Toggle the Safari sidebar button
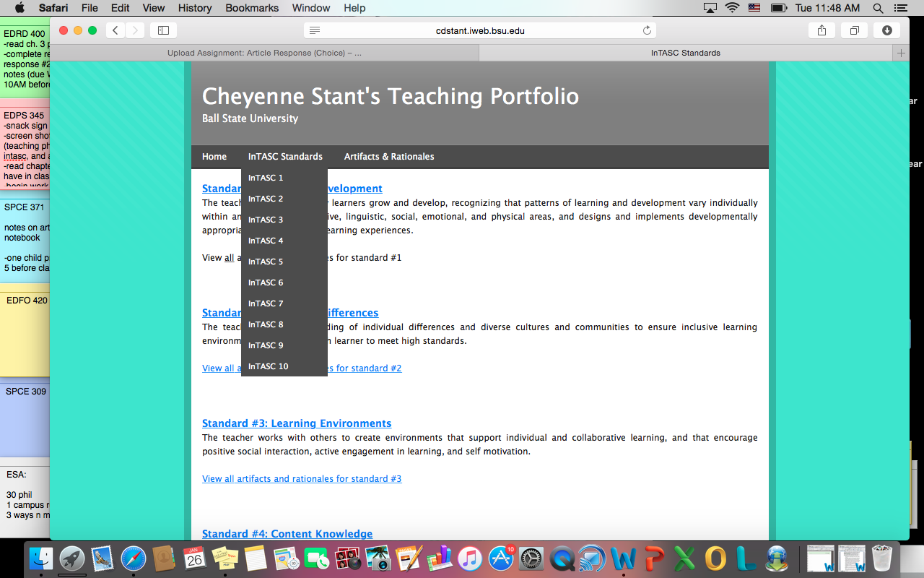Viewport: 924px width, 578px height. pos(163,30)
